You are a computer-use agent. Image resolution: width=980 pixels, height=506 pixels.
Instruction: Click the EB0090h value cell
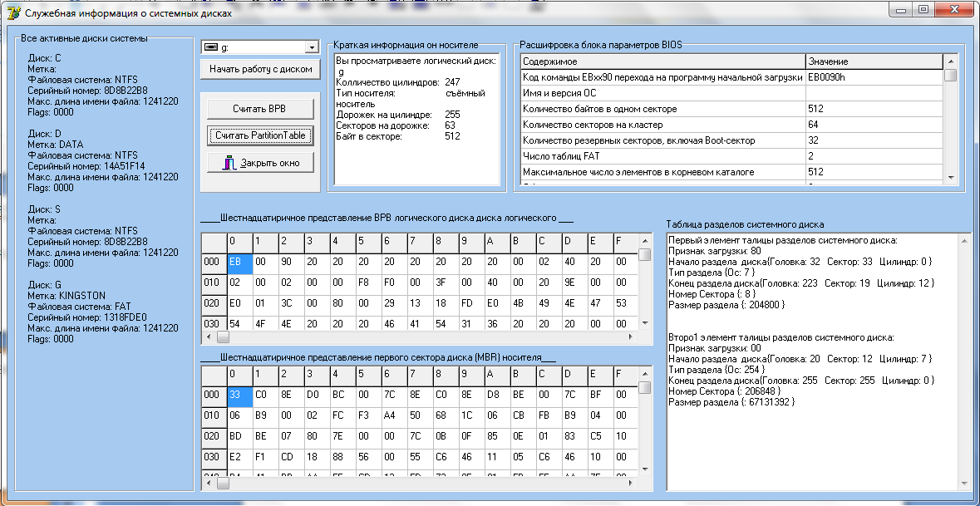(x=873, y=77)
